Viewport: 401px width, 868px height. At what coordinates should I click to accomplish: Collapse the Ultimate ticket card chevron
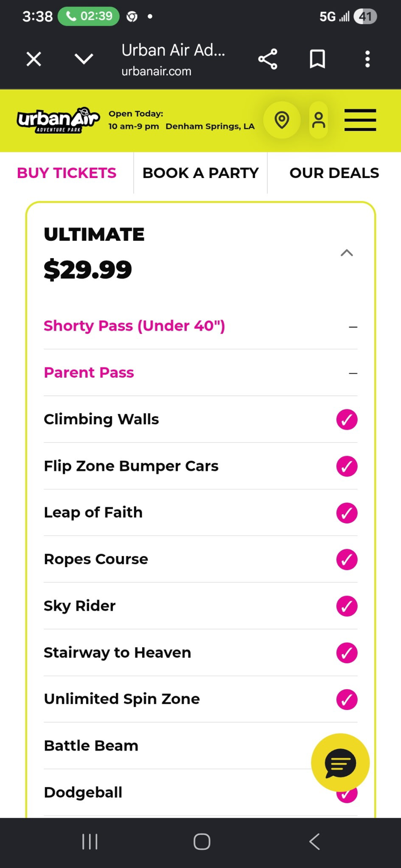(347, 253)
